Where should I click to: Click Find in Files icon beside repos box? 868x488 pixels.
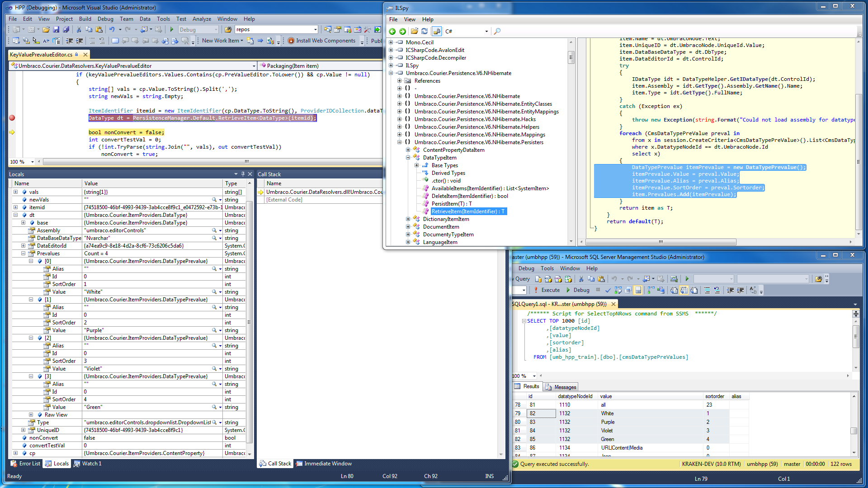point(228,30)
